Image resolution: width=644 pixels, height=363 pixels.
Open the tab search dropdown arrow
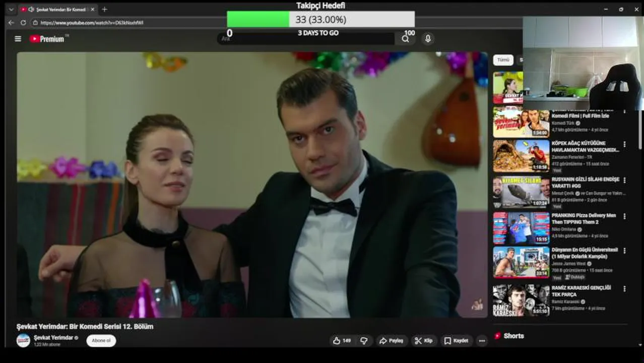[x=11, y=10]
